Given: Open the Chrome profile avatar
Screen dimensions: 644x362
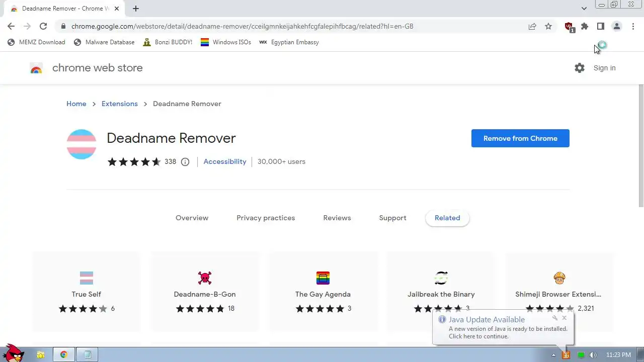Looking at the screenshot, I should point(616,26).
